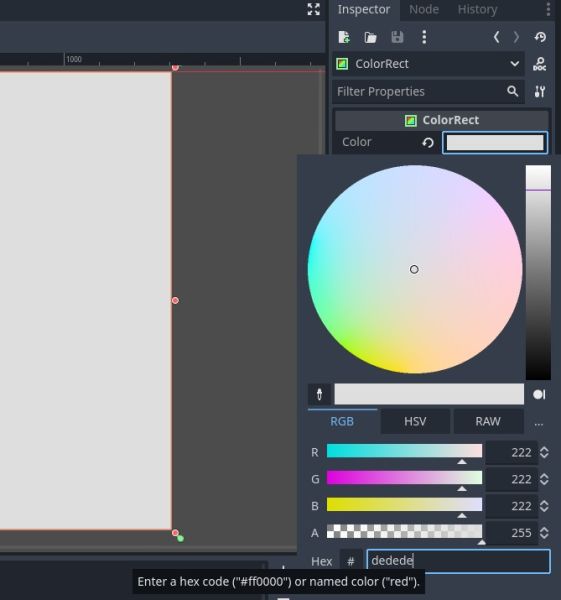Click the G channel slider
This screenshot has width=561, height=600.
click(x=404, y=478)
